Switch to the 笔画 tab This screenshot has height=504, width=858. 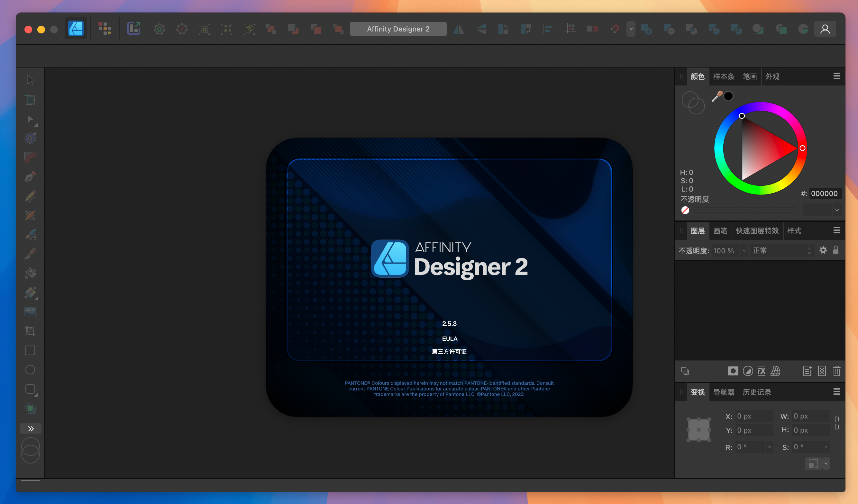750,76
